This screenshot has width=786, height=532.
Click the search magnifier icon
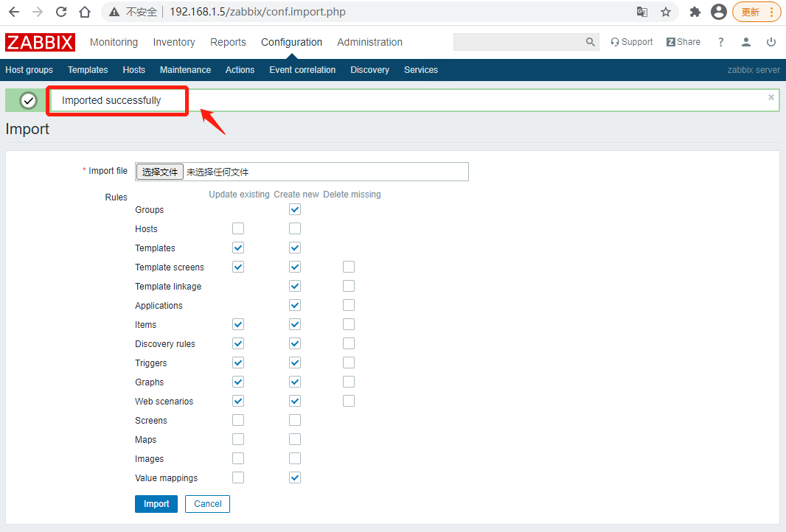point(590,42)
